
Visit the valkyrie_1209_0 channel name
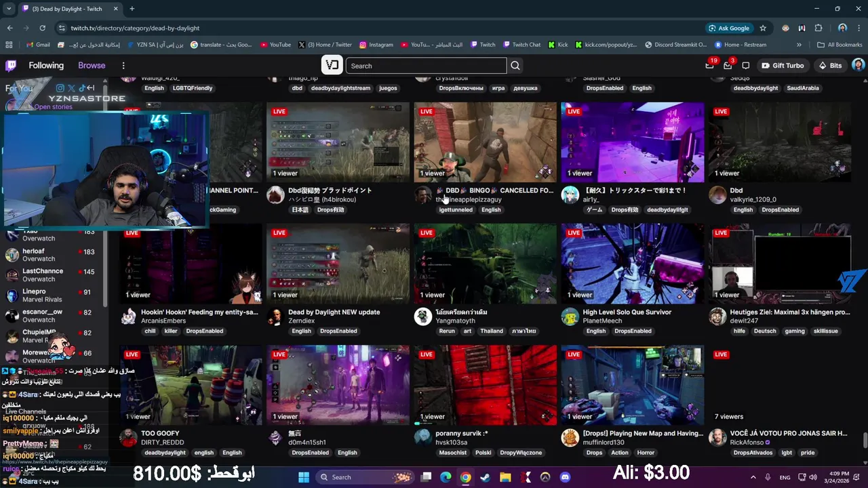753,199
